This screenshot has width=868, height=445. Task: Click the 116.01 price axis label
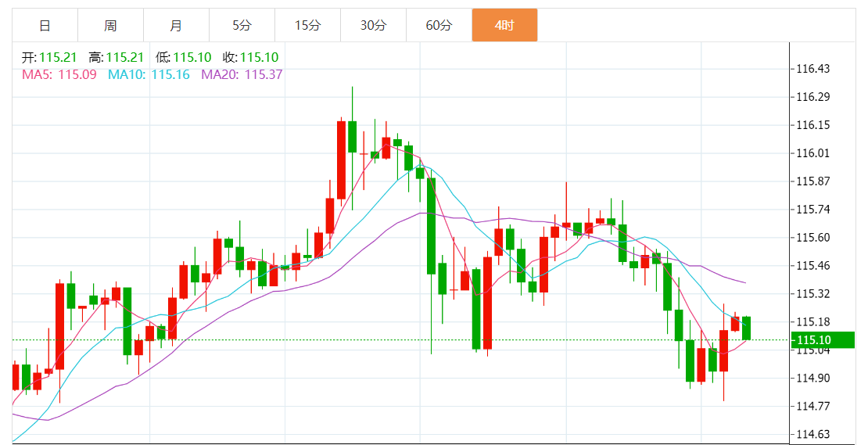813,153
